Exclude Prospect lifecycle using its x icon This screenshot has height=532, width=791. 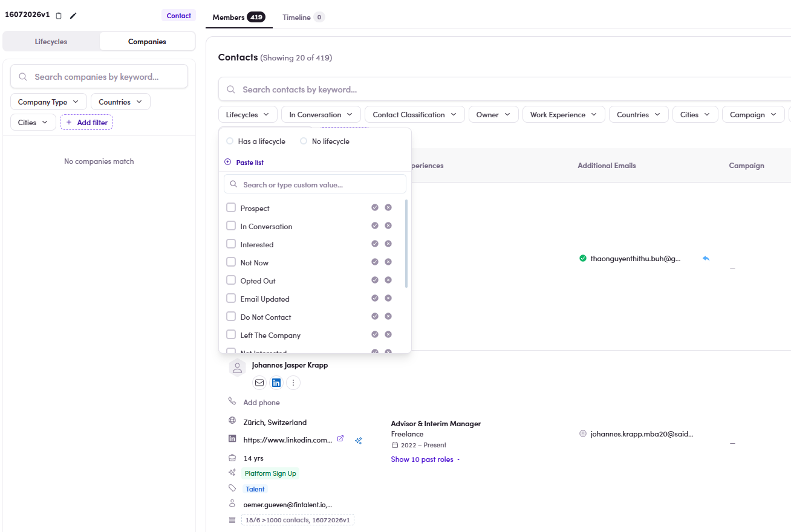click(388, 207)
